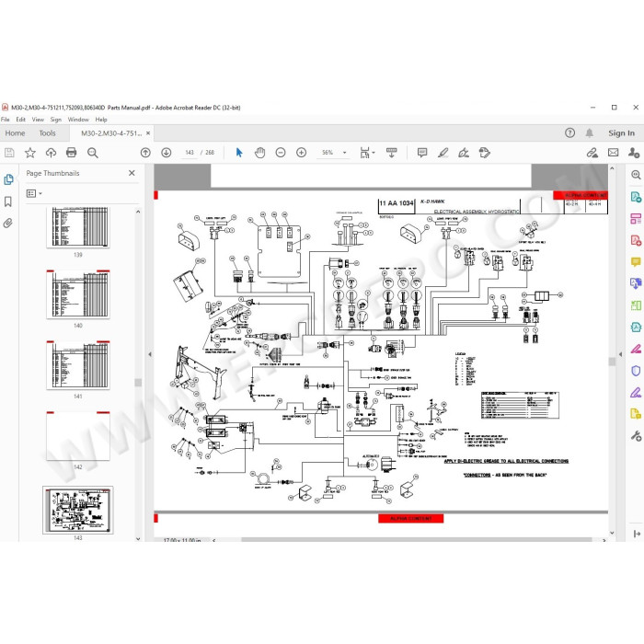Click the share link icon

[592, 153]
